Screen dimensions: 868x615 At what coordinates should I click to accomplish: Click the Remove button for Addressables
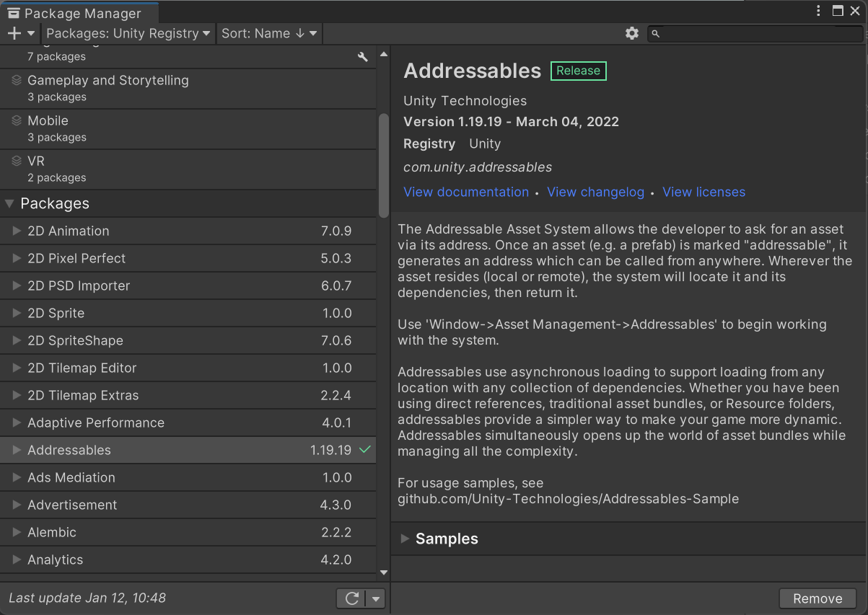point(817,598)
